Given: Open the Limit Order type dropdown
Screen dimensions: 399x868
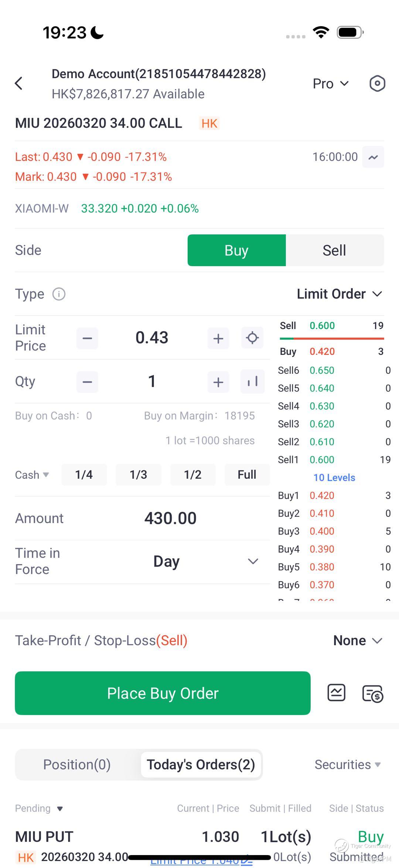Looking at the screenshot, I should click(x=339, y=294).
